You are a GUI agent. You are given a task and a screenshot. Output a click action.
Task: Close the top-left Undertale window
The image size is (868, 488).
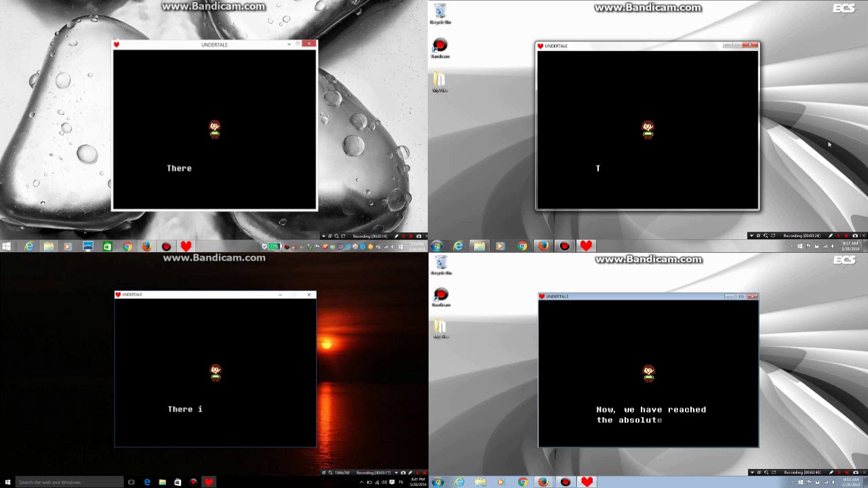pos(309,44)
